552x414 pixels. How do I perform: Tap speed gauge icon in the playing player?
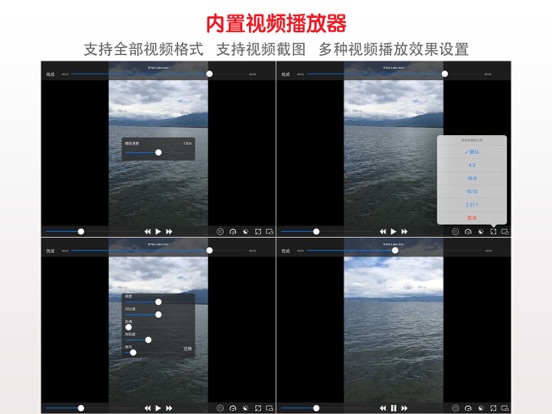point(468,408)
